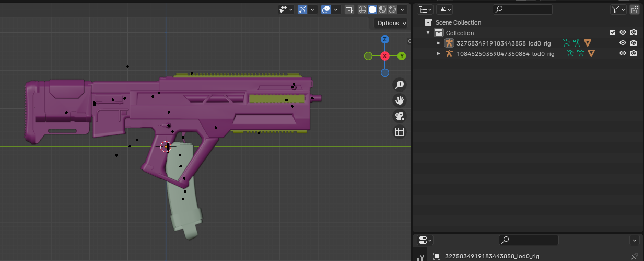This screenshot has height=261, width=644.
Task: Open the outliner filter dropdown
Action: pos(618,9)
